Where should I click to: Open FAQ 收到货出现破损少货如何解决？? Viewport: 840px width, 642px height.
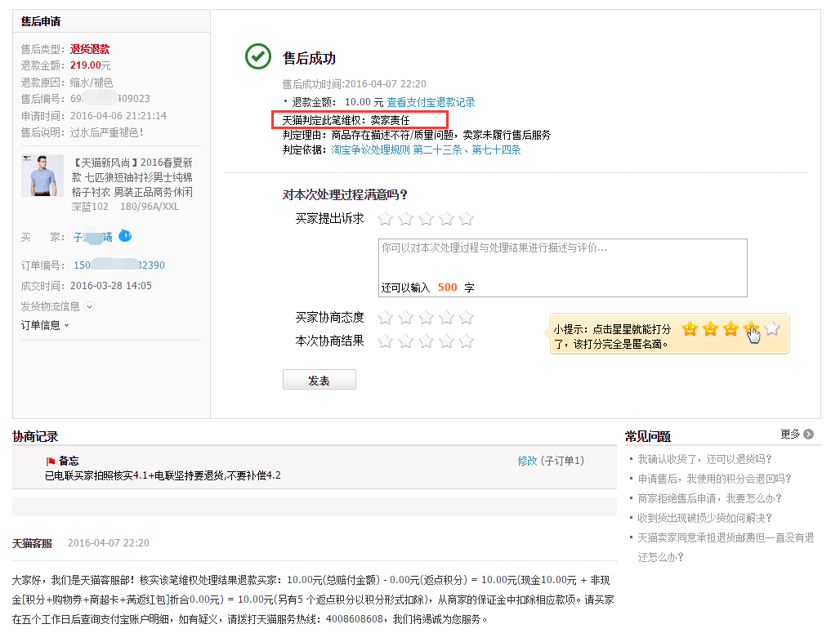point(705,518)
